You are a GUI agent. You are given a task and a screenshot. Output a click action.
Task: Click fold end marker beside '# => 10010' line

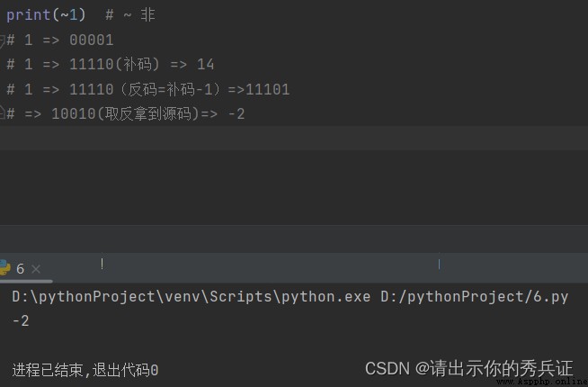[2, 112]
